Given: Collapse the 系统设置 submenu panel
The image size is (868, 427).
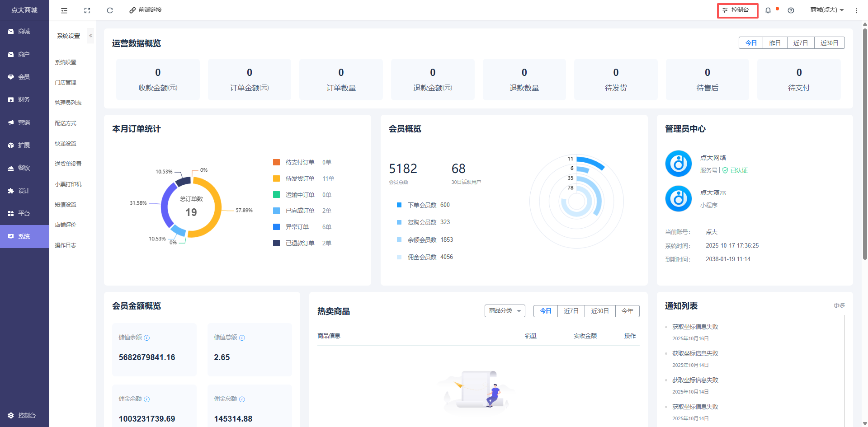Looking at the screenshot, I should 90,36.
